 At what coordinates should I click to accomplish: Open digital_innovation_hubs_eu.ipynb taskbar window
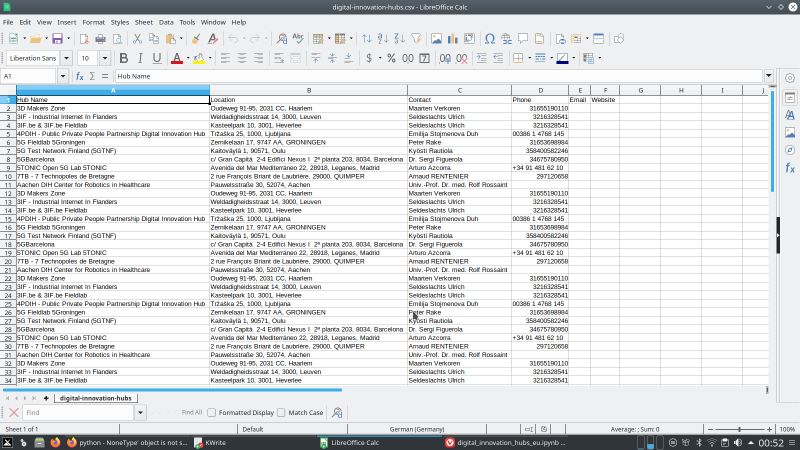506,443
